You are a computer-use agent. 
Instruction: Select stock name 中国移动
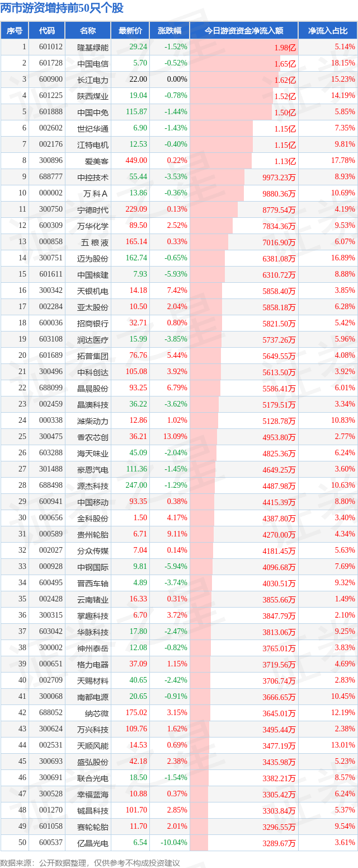93,502
